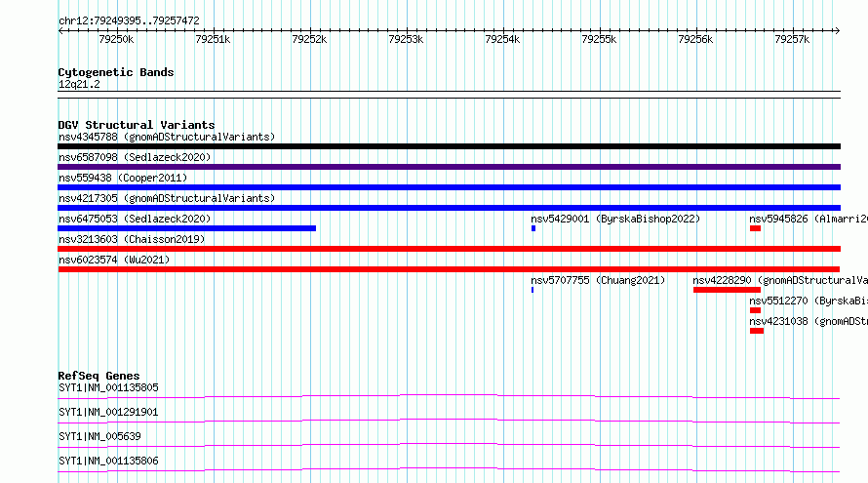Click the chr12:79249395..79257472 coordinate label

(x=129, y=20)
